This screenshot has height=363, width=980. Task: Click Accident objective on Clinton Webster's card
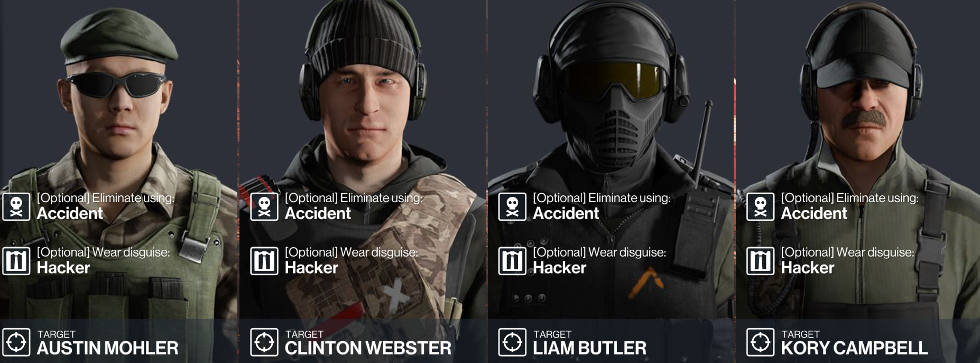(x=318, y=213)
